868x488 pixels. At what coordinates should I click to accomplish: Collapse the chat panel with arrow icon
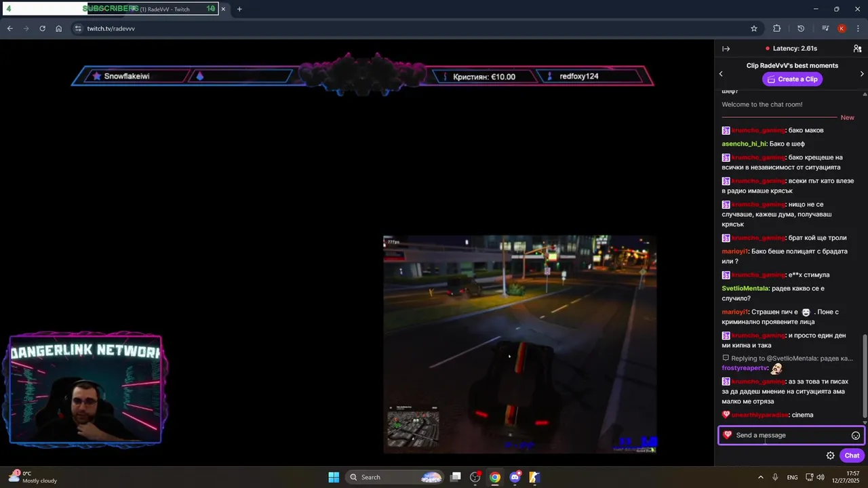coord(726,49)
